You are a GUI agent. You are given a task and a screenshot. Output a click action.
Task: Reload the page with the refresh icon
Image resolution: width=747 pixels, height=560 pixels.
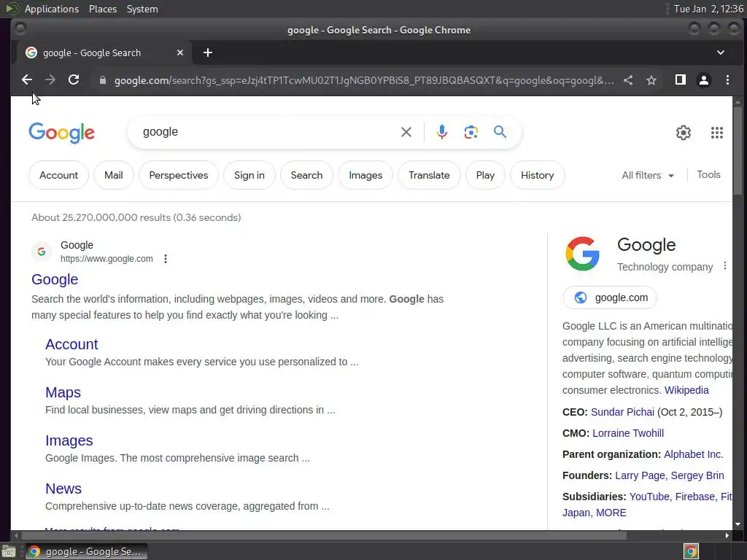pos(74,80)
